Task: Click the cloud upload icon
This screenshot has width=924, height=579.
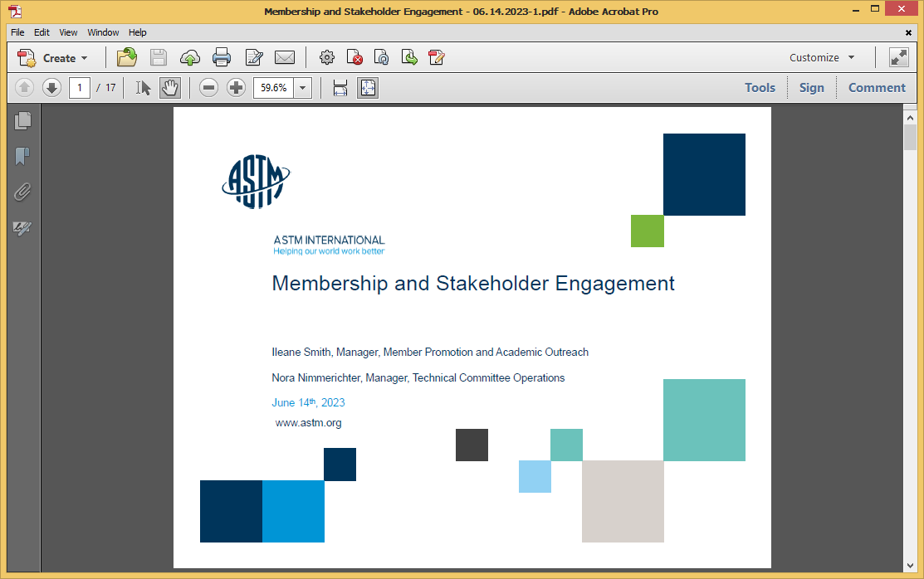Action: click(x=190, y=58)
